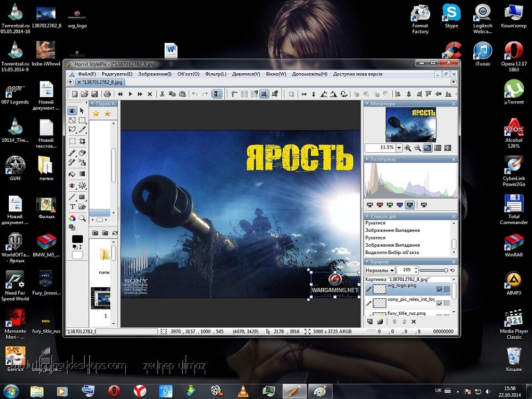Viewport: 532px width, 399px height.
Task: Zoom out using Мініатюра panel minus magnifier
Action: [418, 148]
